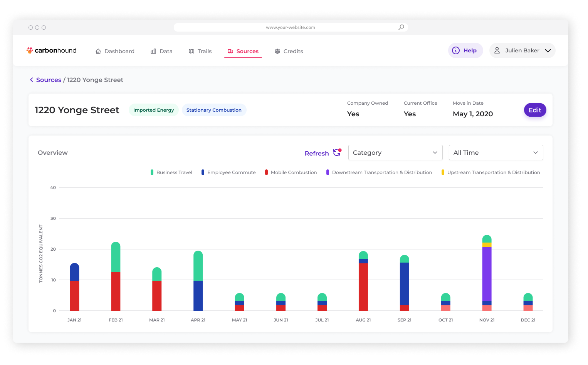Toggle Employee Commute legend series
The height and width of the screenshot is (365, 588).
228,172
